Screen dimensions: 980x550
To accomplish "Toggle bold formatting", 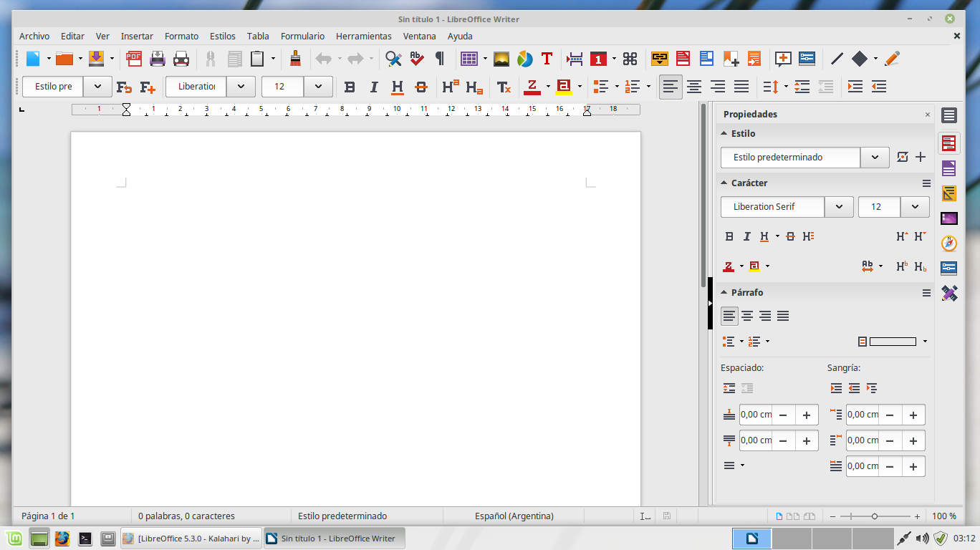I will pos(350,87).
